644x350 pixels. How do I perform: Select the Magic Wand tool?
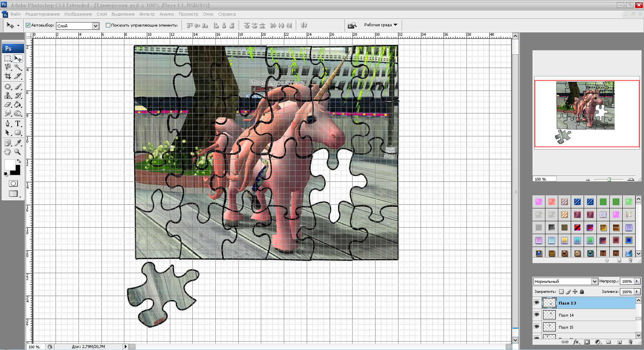click(x=18, y=67)
